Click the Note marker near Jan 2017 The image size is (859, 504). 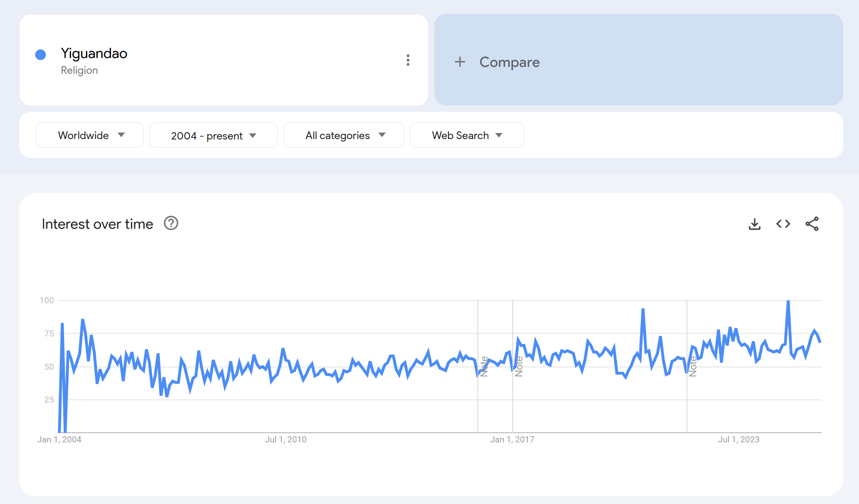(x=519, y=367)
